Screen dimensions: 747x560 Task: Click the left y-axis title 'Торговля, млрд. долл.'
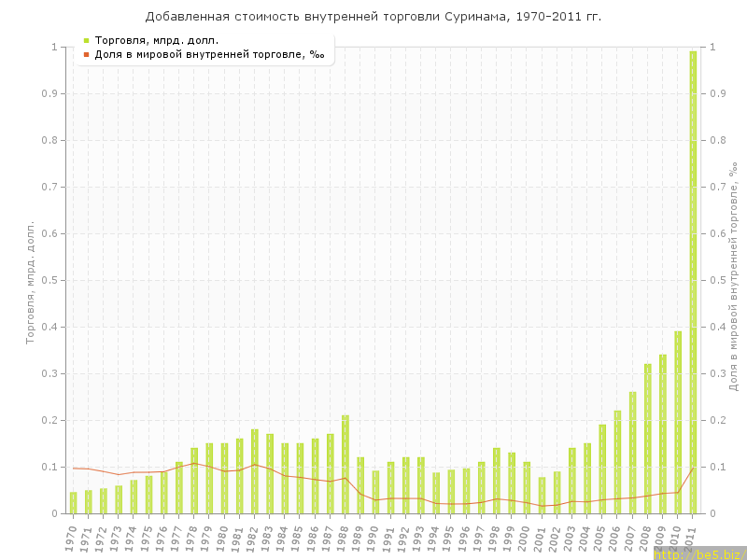(30, 282)
